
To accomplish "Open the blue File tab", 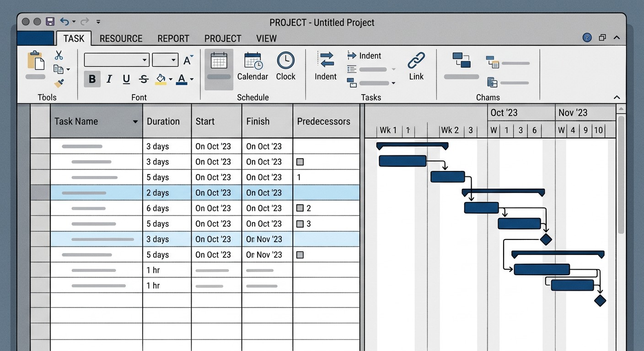I will pos(35,38).
